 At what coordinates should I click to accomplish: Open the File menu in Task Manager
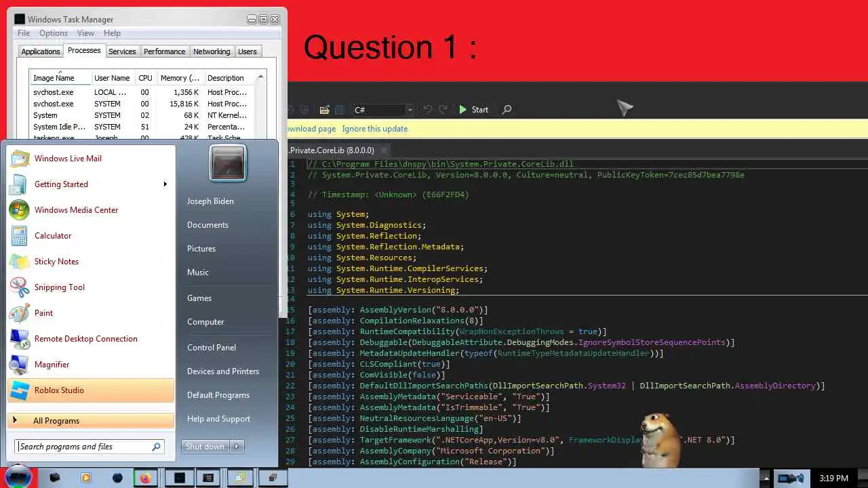pyautogui.click(x=24, y=33)
